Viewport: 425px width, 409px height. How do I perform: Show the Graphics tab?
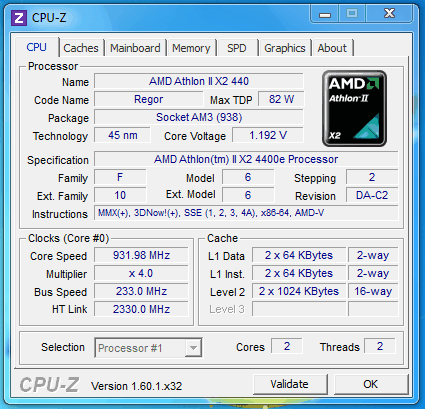285,48
